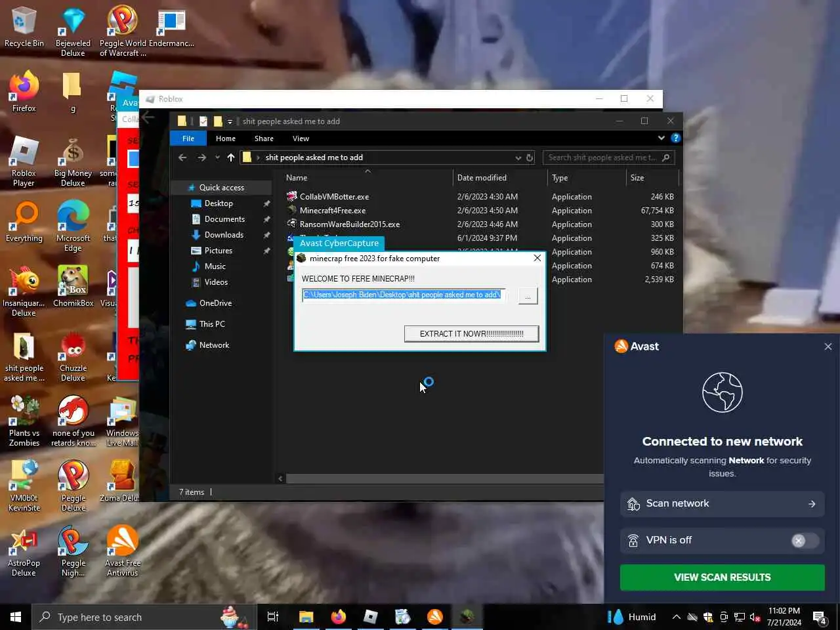Open the notification center icon
Screen dimensions: 840x630
(x=820, y=617)
